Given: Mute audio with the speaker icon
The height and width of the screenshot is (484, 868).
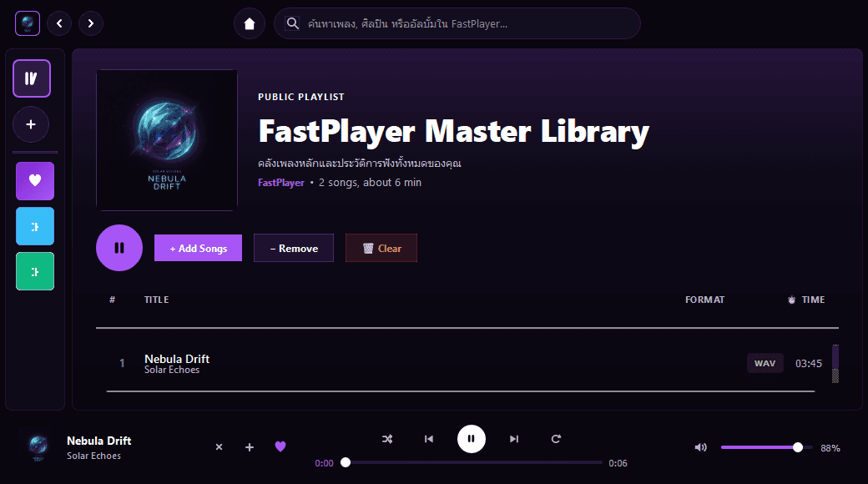Looking at the screenshot, I should tap(701, 447).
